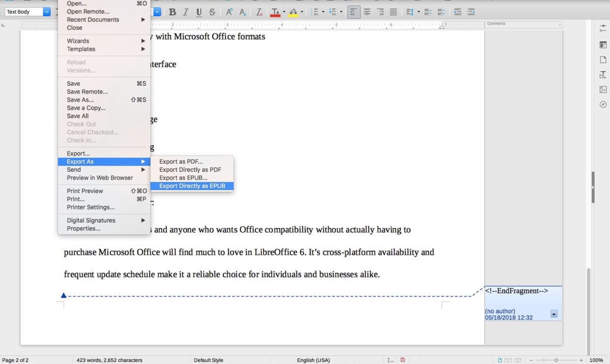Open Page sidebar deck
Image resolution: width=610 pixels, height=364 pixels.
pos(603,59)
